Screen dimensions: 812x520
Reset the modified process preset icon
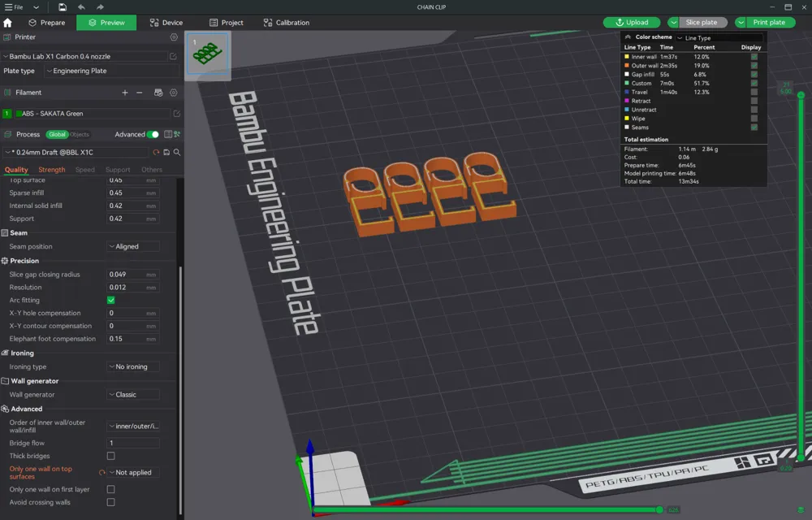tap(156, 152)
